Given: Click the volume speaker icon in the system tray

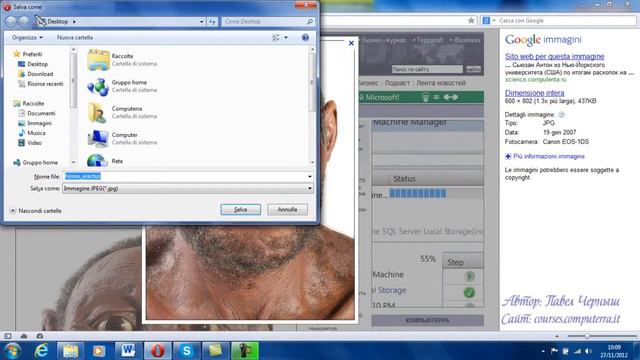Looking at the screenshot, I should 588,351.
